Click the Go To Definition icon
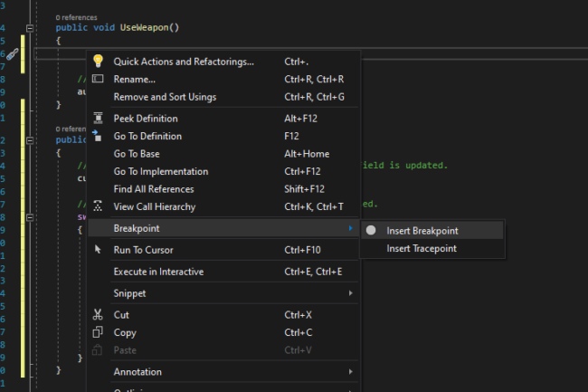Viewport: 588px width, 392px height. pos(97,136)
